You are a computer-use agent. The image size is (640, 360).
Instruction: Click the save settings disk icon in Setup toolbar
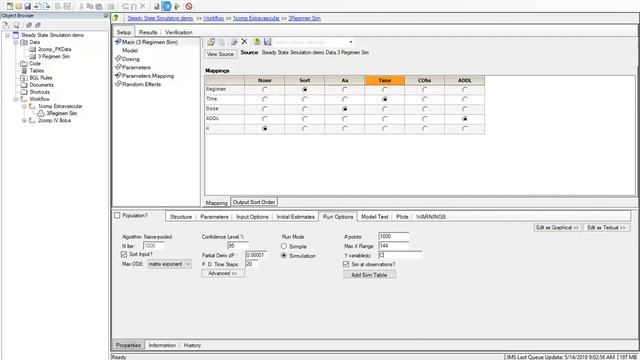coord(267,42)
